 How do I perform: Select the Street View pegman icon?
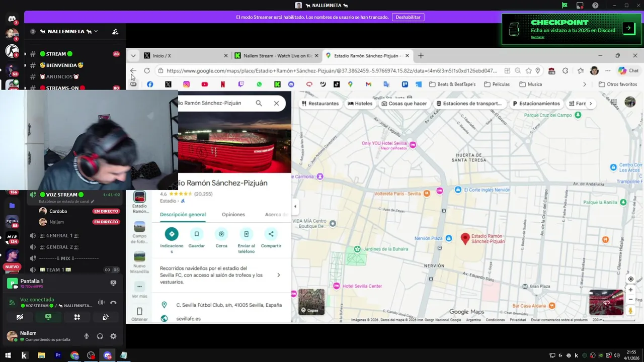pyautogui.click(x=630, y=311)
